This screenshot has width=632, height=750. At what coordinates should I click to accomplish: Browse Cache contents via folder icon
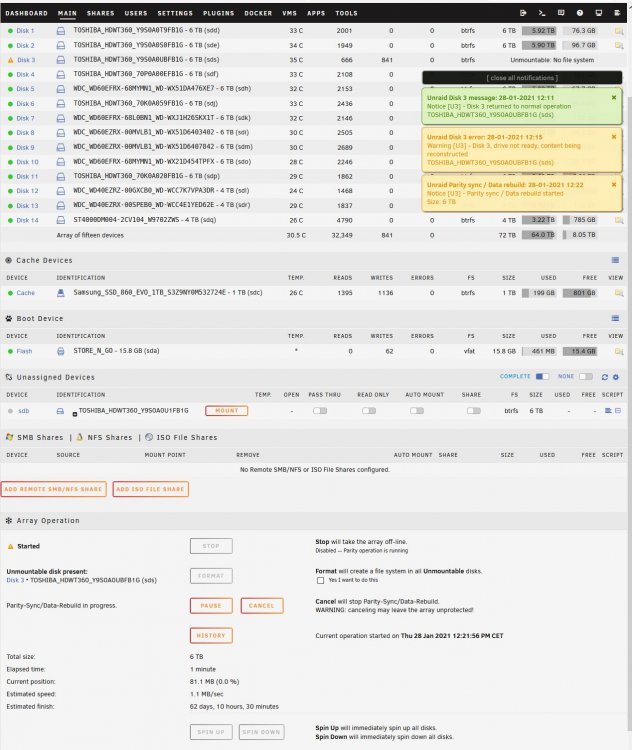(619, 293)
